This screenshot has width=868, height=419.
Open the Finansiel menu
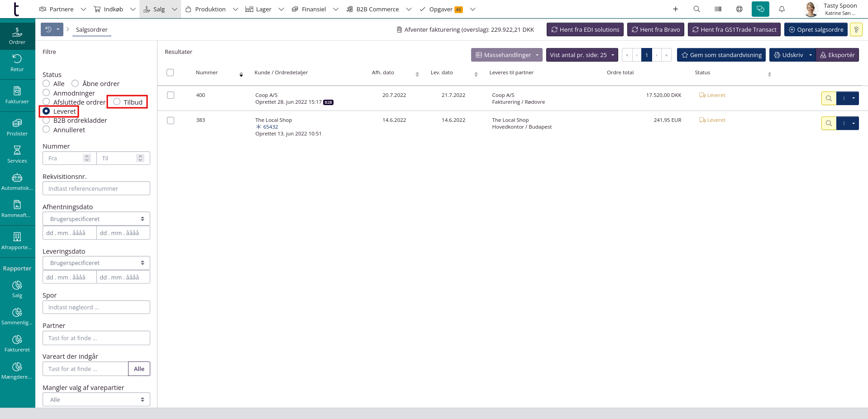314,9
